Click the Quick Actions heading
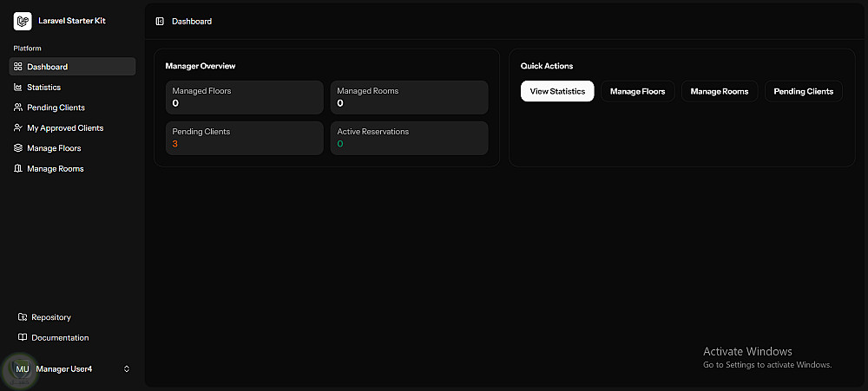Image resolution: width=868 pixels, height=391 pixels. point(547,66)
